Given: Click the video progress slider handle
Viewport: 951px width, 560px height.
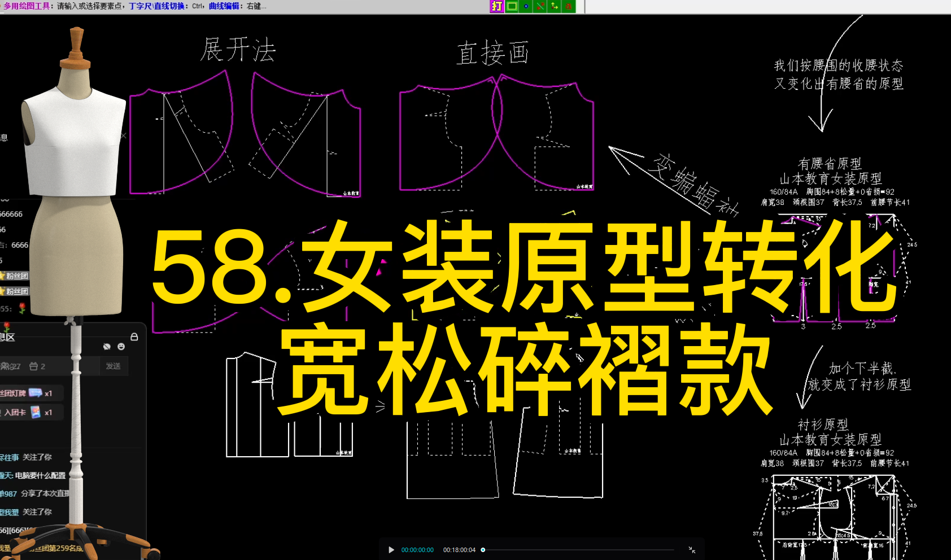Looking at the screenshot, I should point(483,550).
